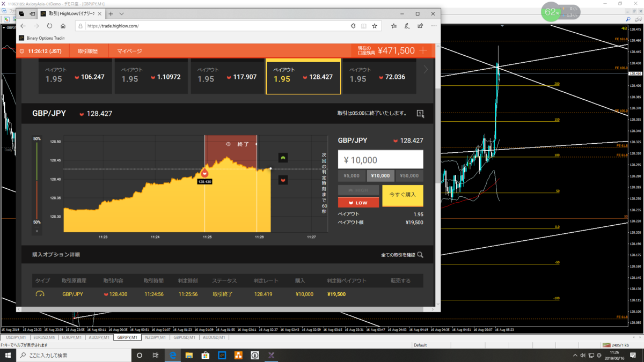This screenshot has height=362, width=644.
Task: Select the 106.247 payout asset card
Action: [75, 77]
